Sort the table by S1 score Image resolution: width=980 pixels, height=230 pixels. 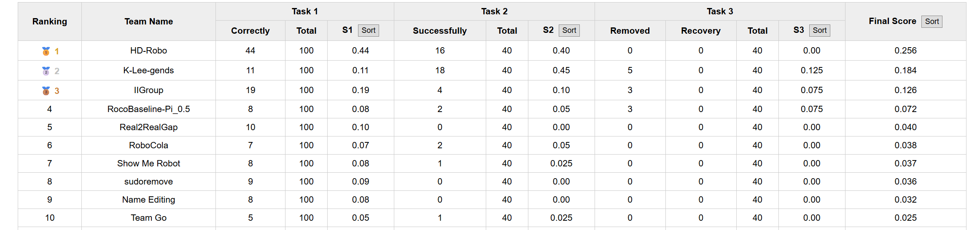click(368, 30)
